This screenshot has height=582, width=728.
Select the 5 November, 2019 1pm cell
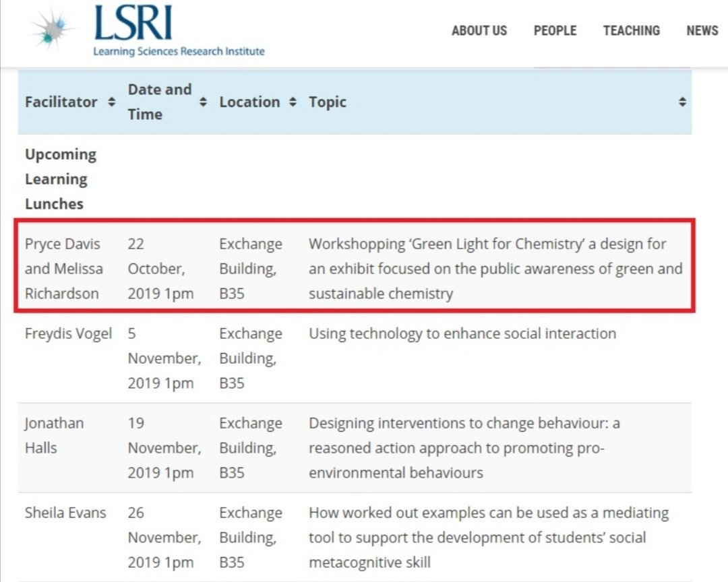[x=164, y=358]
